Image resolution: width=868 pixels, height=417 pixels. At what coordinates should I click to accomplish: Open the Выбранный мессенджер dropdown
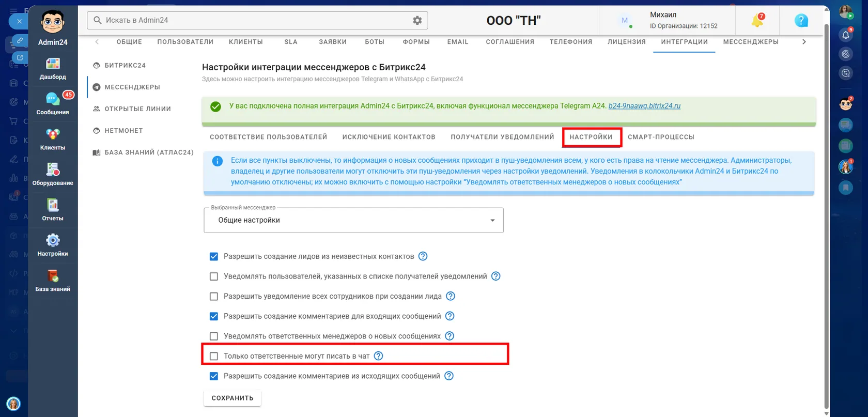[x=353, y=220]
